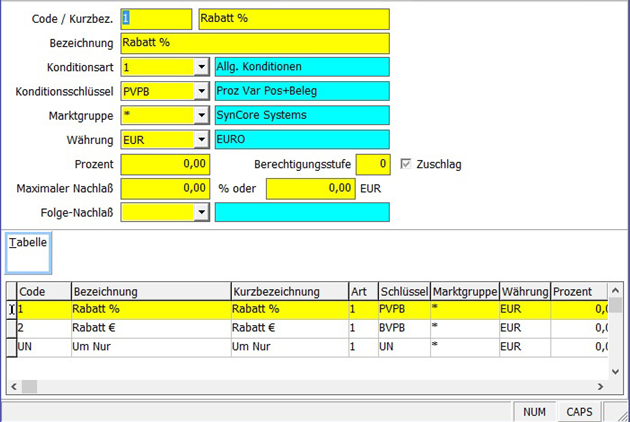Sort by the Bezeichnung column header
This screenshot has height=422, width=630.
tap(150, 291)
